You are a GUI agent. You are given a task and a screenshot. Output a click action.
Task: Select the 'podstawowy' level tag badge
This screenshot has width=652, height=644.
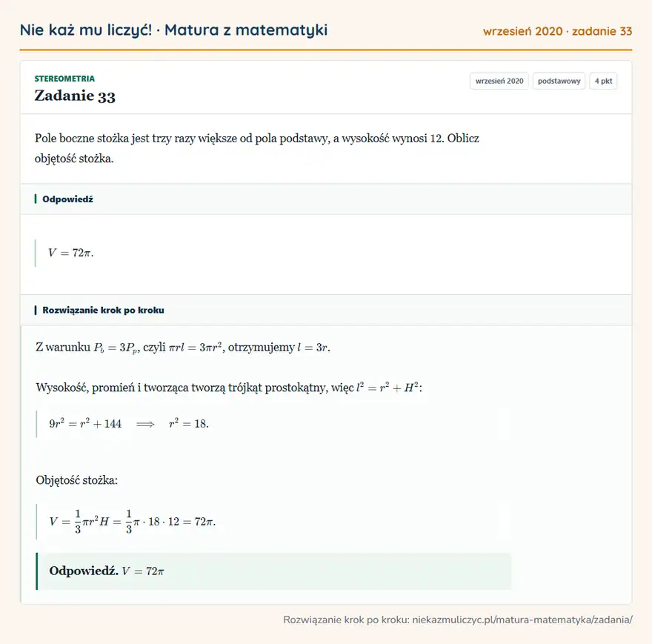559,81
